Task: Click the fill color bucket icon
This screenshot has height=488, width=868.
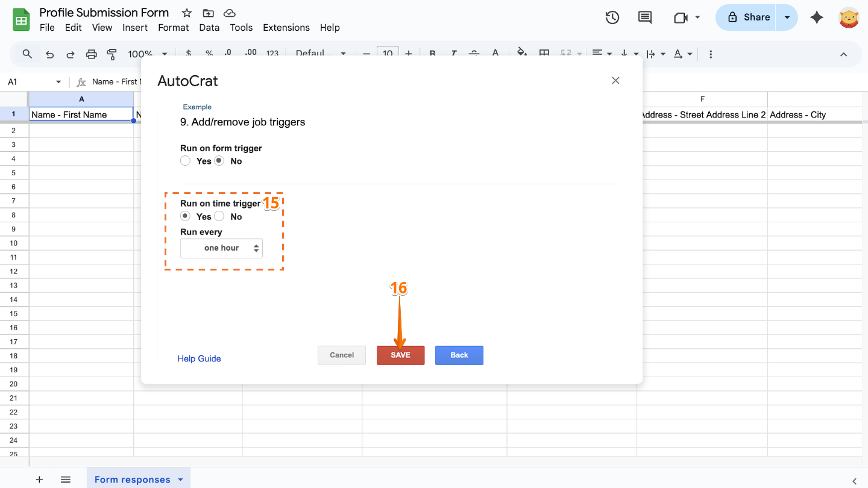Action: point(522,53)
